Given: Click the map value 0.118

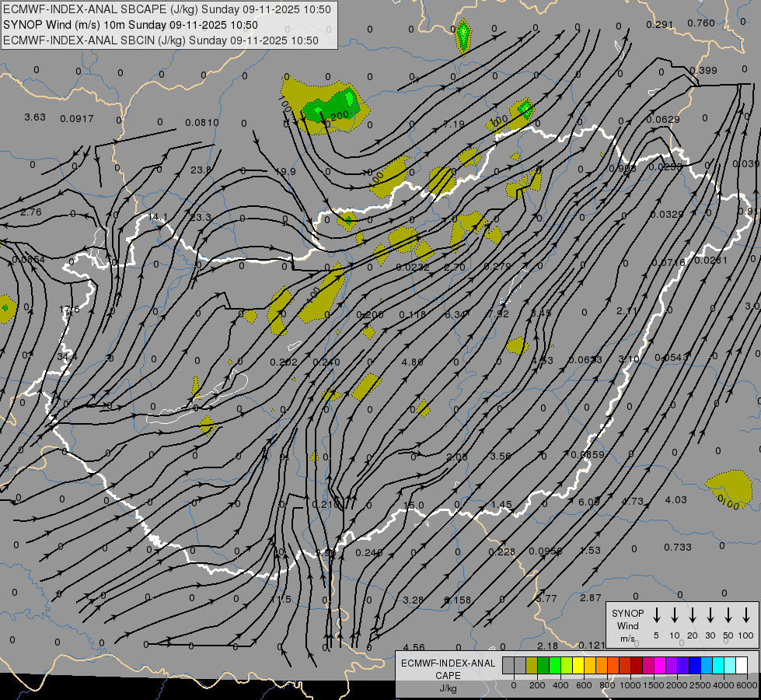Looking at the screenshot, I should 412,315.
